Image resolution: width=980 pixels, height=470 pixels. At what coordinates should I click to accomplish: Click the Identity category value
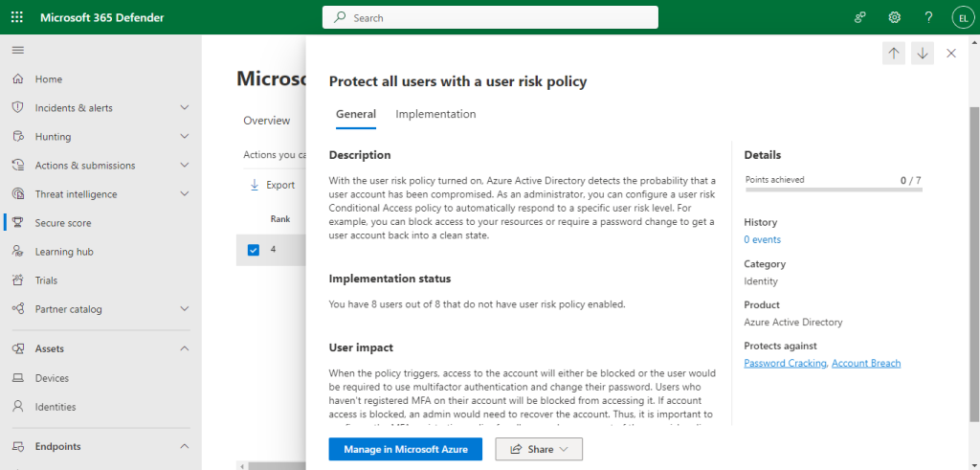[x=761, y=280]
